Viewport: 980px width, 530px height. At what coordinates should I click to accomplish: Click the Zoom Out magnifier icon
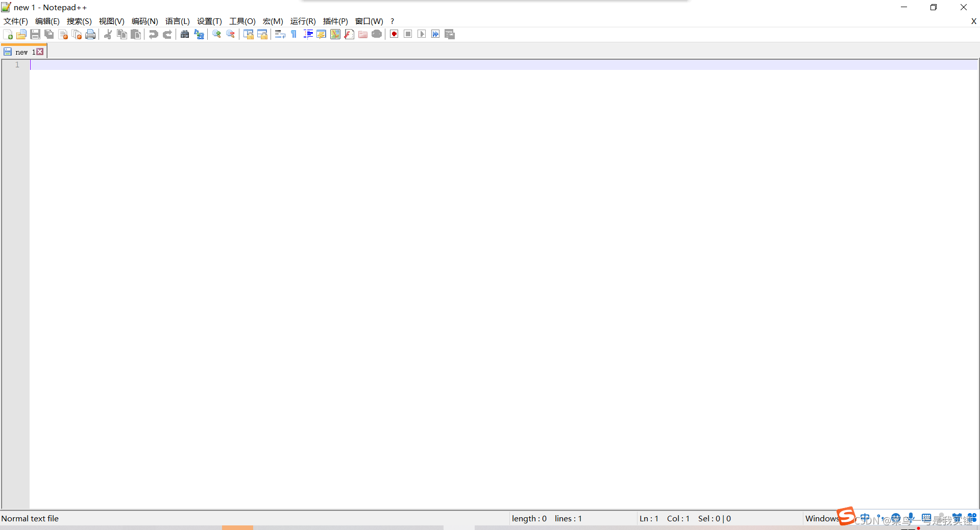tap(231, 34)
